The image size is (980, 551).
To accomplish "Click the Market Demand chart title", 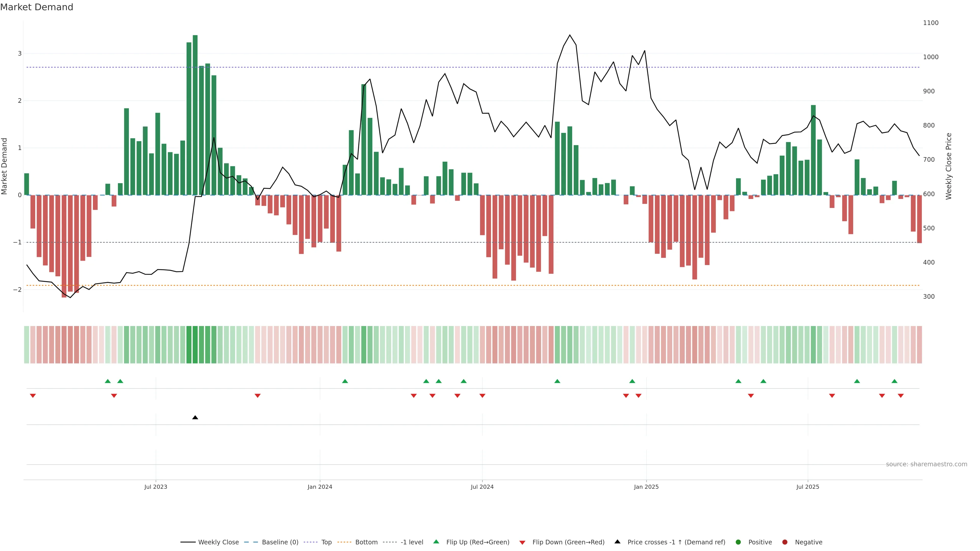I will coord(36,7).
